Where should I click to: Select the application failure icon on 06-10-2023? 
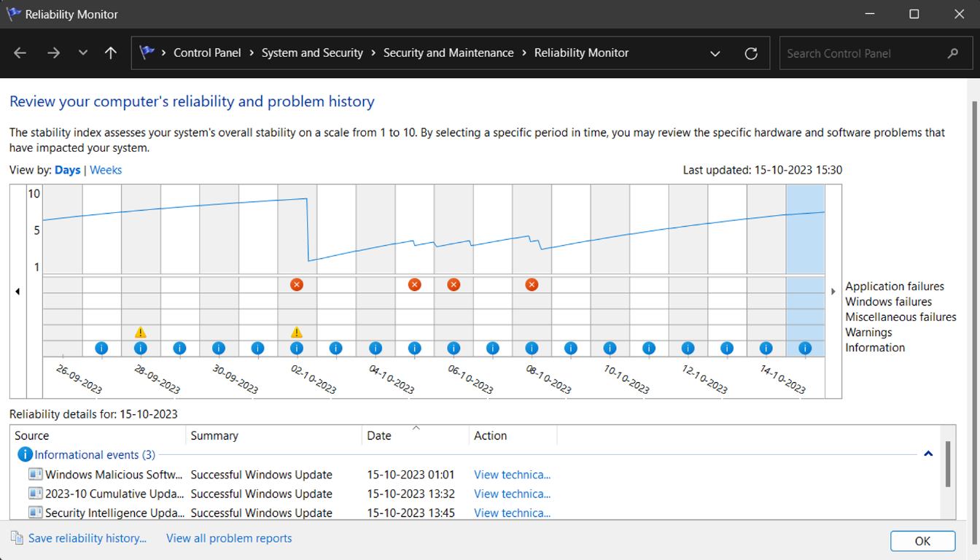point(454,284)
